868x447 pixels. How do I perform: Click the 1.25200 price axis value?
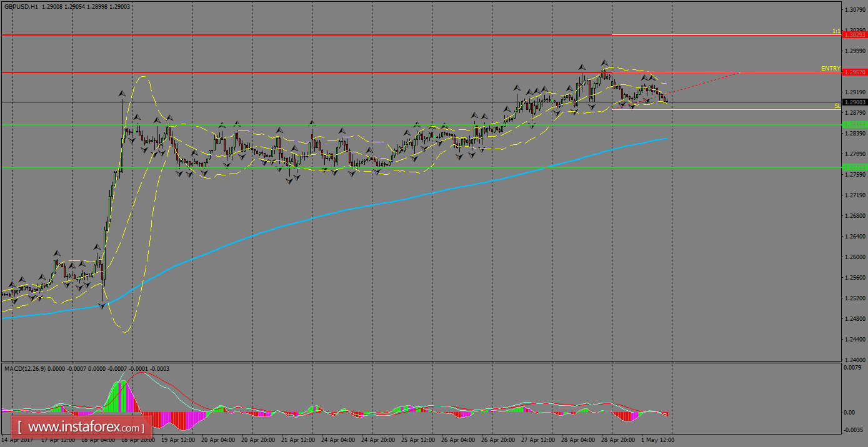[x=854, y=298]
